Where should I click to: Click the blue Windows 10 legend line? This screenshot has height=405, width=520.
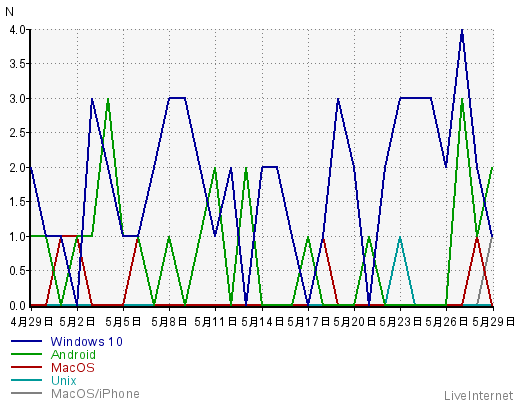coord(26,341)
